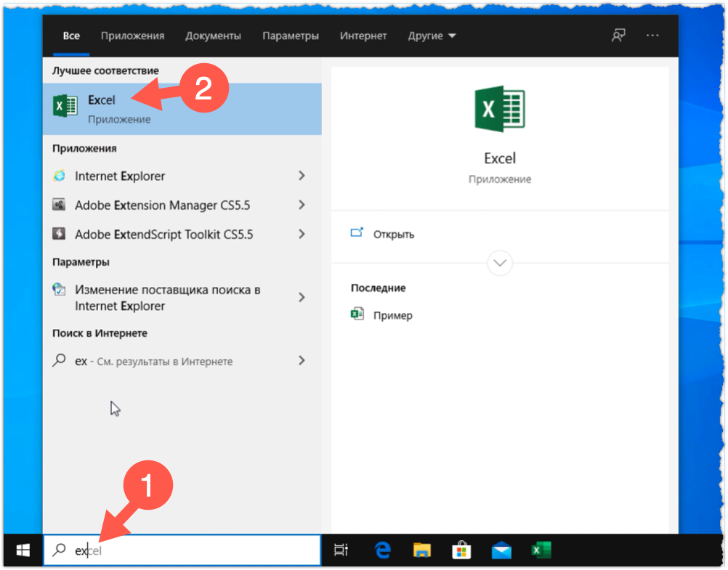Switch to the Интернет tab
This screenshot has height=570, width=728.
point(363,36)
